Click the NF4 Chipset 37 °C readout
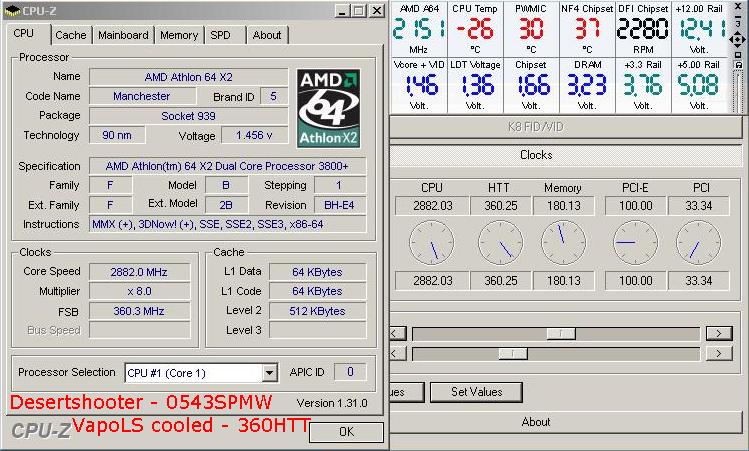 587,29
